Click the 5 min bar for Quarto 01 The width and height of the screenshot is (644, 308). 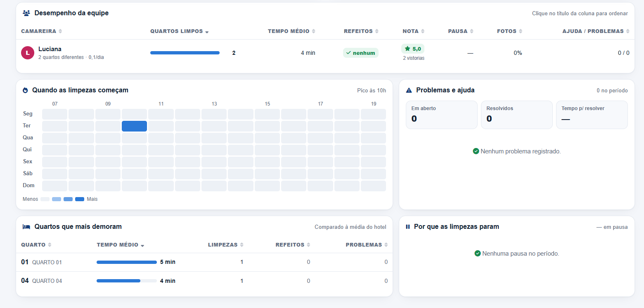[127, 262]
